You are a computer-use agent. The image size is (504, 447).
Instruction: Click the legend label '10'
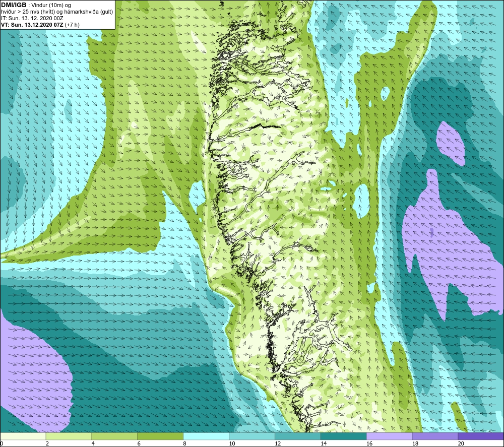click(232, 444)
